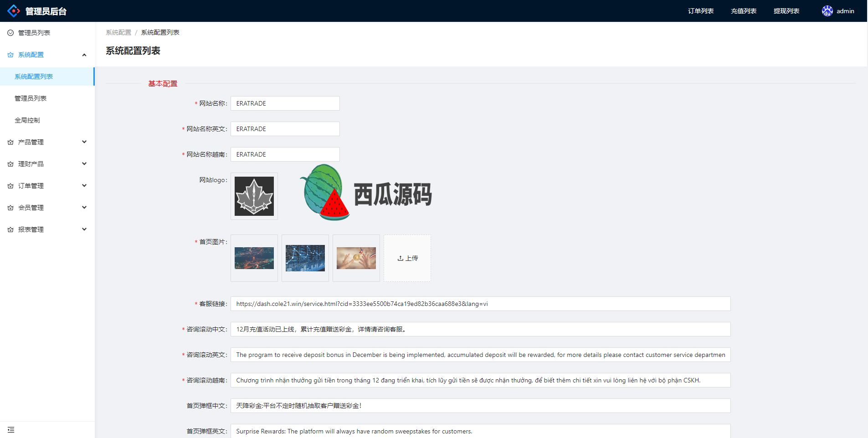The height and width of the screenshot is (438, 868).
Task: Focus the 咨询滚动越南 input field
Action: (481, 380)
